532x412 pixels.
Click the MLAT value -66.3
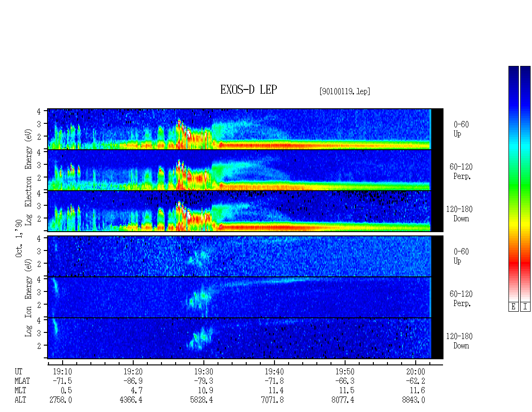(345, 381)
